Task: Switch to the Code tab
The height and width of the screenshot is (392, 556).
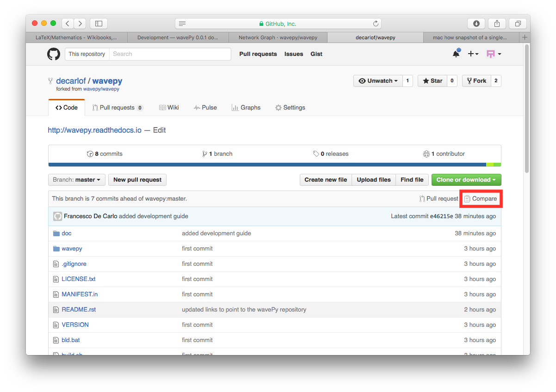Action: (67, 108)
